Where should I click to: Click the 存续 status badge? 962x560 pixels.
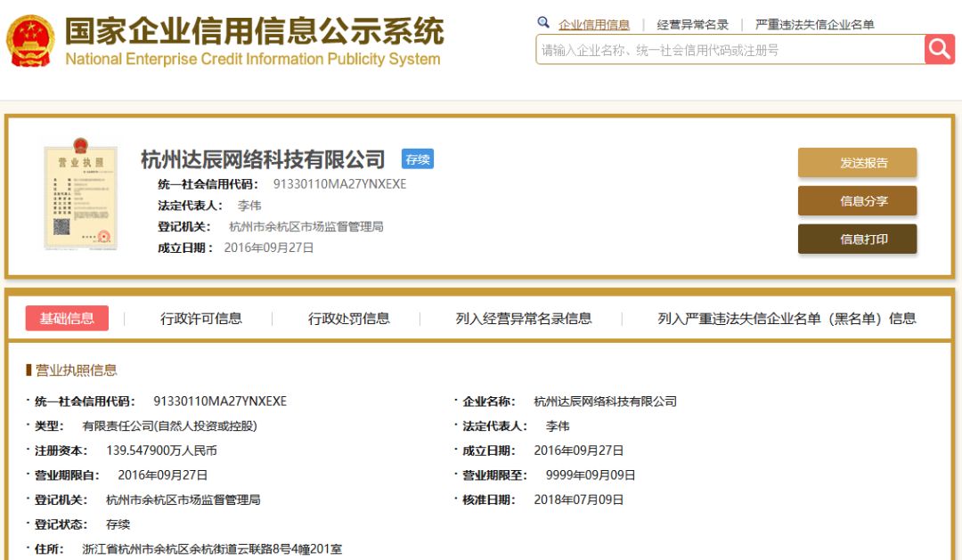(x=418, y=158)
